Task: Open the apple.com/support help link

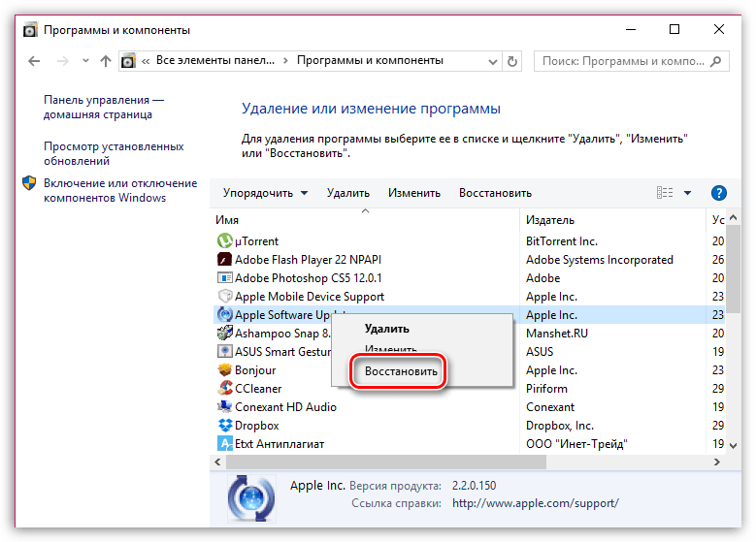Action: (535, 503)
